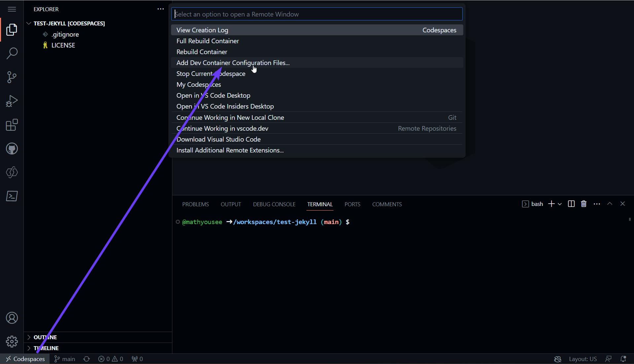634x364 pixels.
Task: Select Rebuild Container from the menu
Action: (202, 51)
